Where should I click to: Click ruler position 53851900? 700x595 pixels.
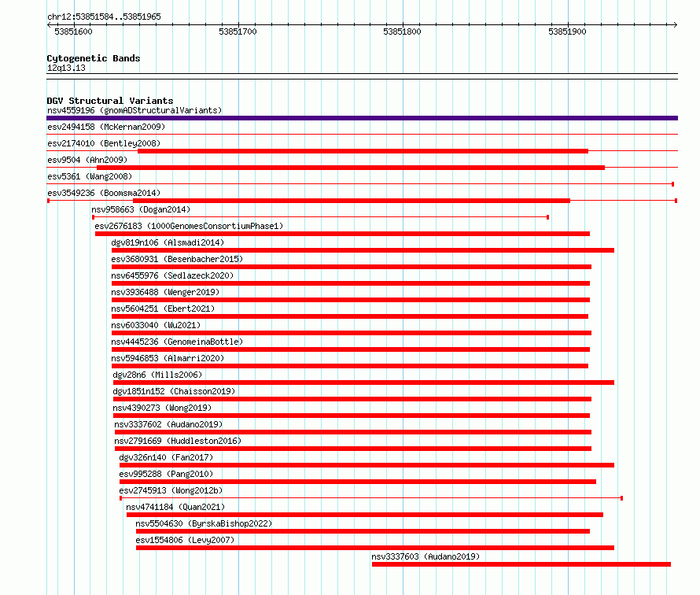pyautogui.click(x=567, y=31)
